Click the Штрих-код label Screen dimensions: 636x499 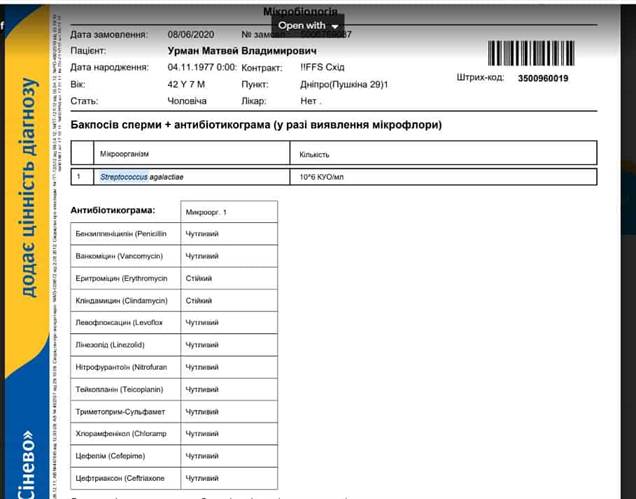point(480,77)
